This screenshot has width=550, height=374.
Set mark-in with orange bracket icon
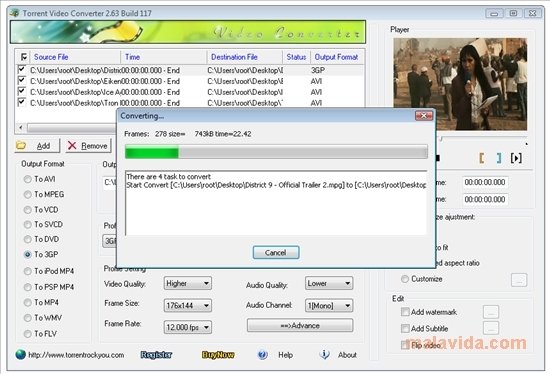(x=482, y=158)
